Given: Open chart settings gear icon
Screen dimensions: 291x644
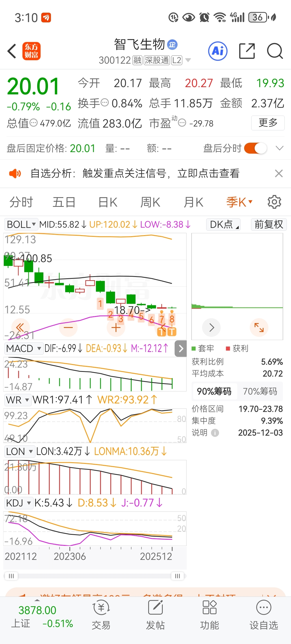Looking at the screenshot, I should click(x=274, y=202).
